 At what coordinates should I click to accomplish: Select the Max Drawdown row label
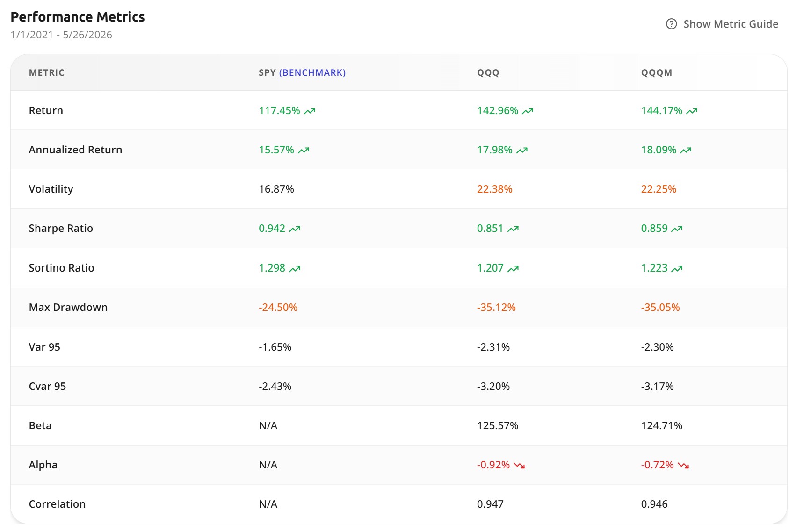68,307
